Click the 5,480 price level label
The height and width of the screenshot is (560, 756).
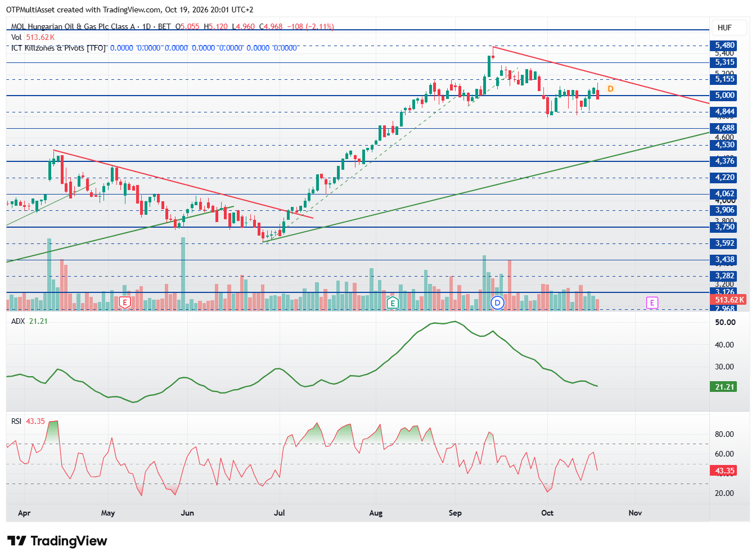point(724,46)
